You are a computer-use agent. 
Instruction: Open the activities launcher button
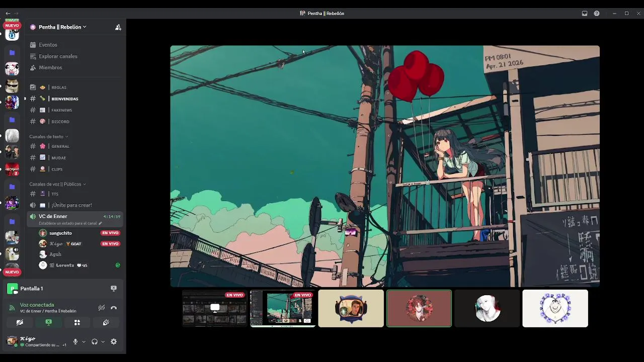point(77,322)
